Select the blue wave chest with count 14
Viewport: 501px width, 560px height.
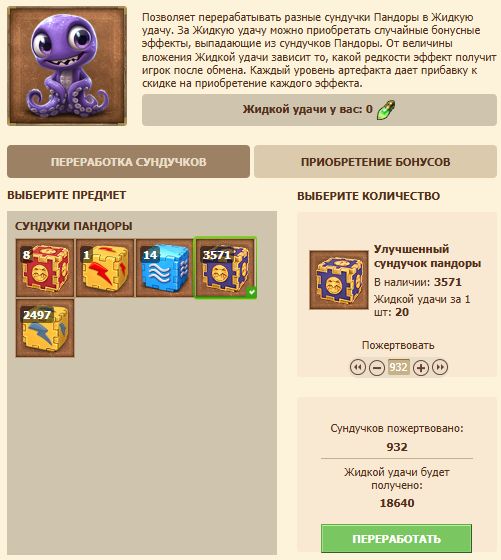(165, 268)
